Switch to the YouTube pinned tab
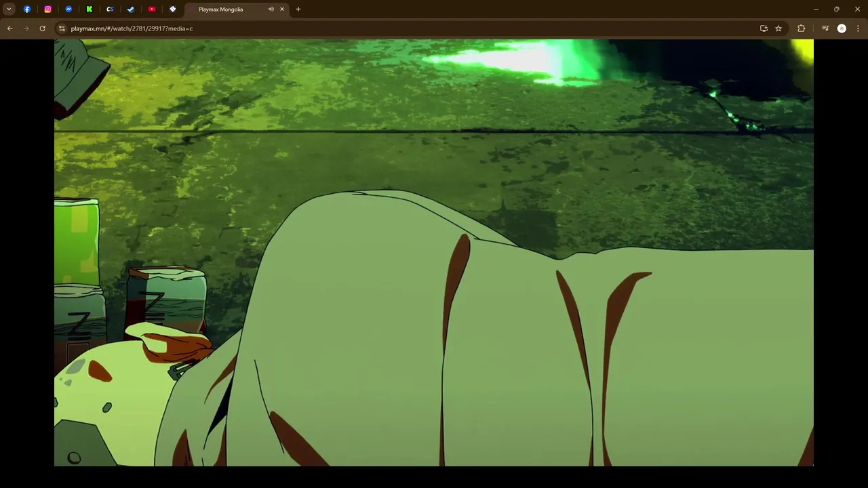Image resolution: width=868 pixels, height=488 pixels. click(152, 9)
